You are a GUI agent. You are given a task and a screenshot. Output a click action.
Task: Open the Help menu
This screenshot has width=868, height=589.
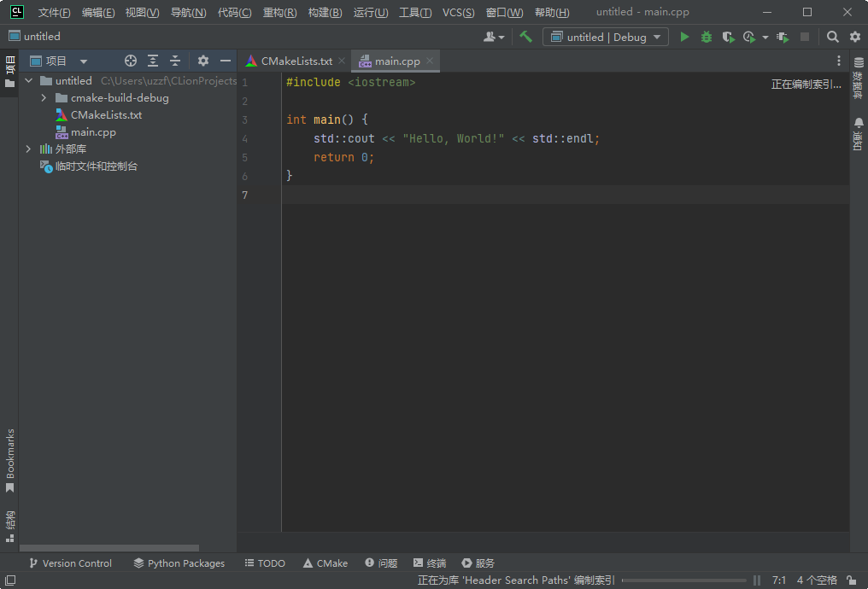pyautogui.click(x=552, y=12)
